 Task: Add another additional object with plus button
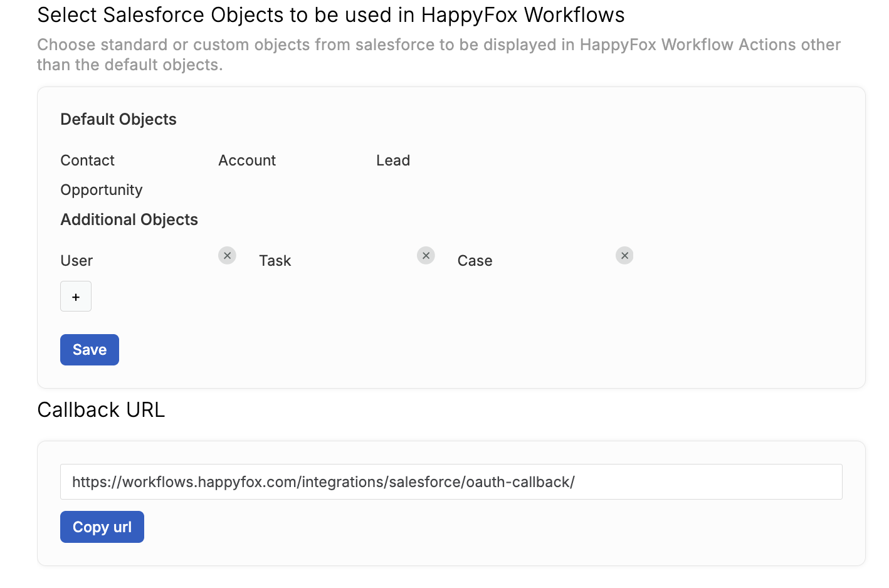point(76,297)
